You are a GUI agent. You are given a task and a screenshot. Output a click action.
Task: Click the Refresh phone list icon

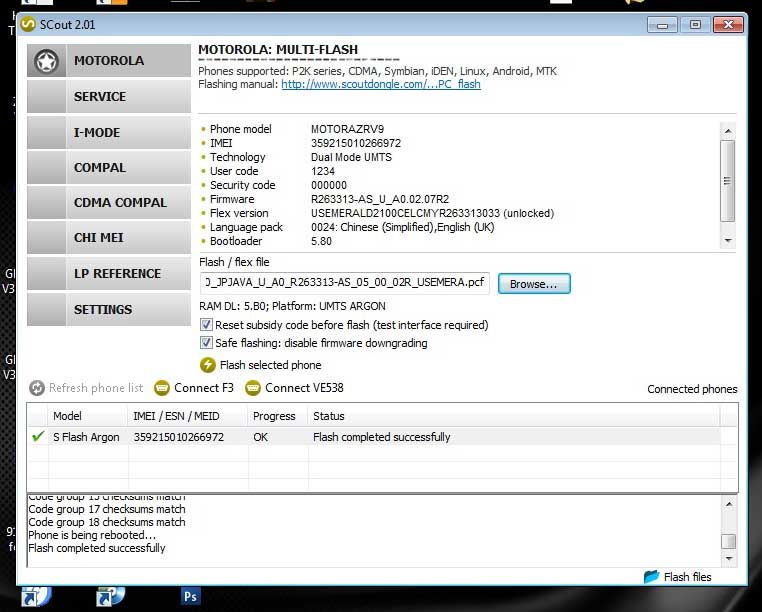(x=37, y=388)
